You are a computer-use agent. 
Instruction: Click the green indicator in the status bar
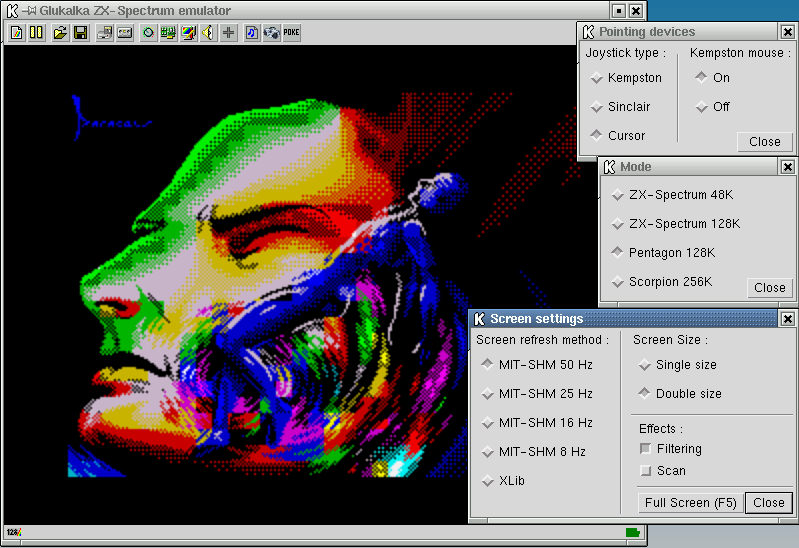[632, 532]
